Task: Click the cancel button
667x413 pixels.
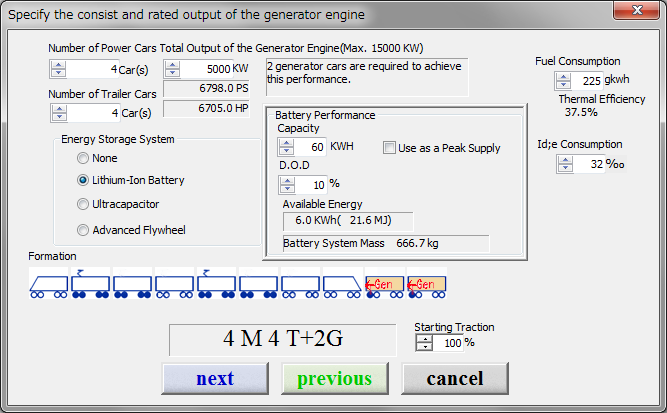Action: (455, 379)
